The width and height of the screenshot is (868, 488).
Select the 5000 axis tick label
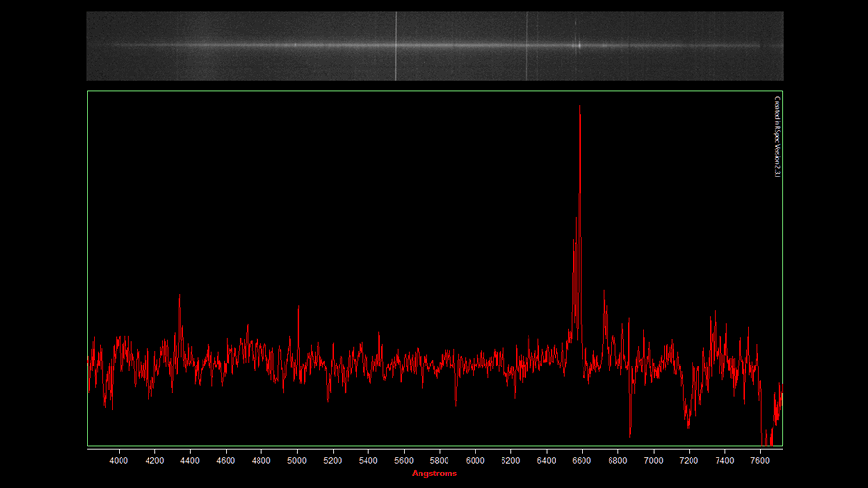point(297,460)
